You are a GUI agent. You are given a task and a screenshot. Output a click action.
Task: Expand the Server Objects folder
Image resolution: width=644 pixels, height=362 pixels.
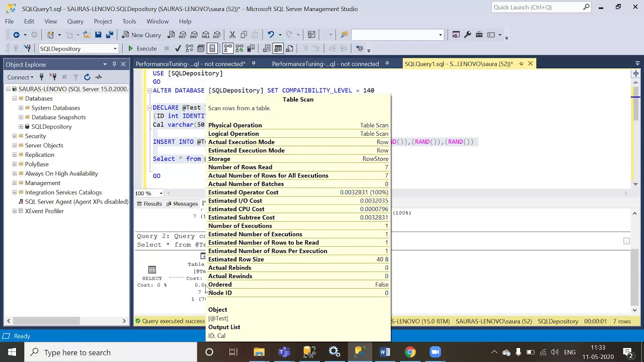click(15, 145)
